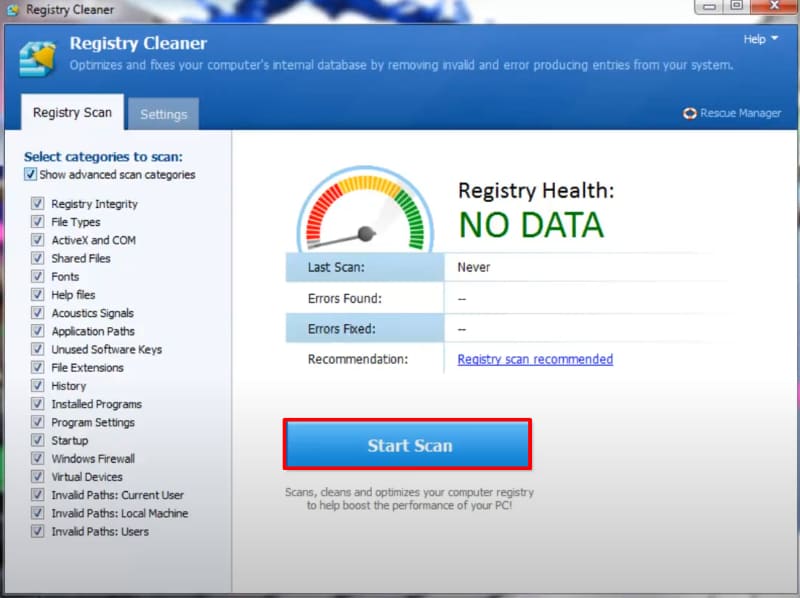Image resolution: width=800 pixels, height=598 pixels.
Task: Uncheck File Types category
Action: (x=37, y=222)
